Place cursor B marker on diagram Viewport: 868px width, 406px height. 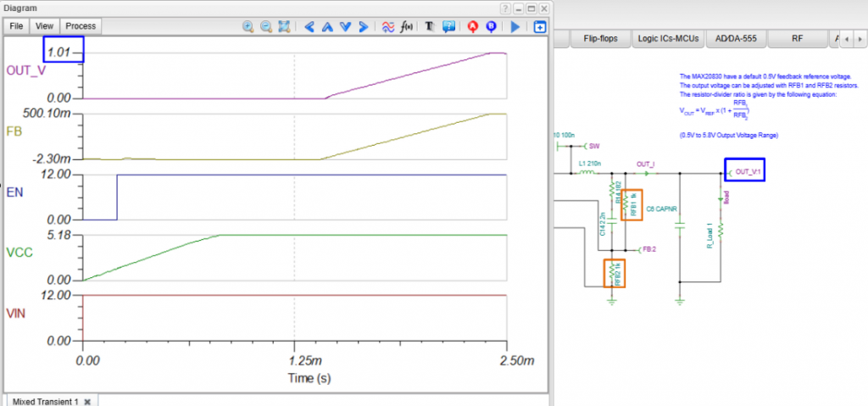(x=492, y=26)
